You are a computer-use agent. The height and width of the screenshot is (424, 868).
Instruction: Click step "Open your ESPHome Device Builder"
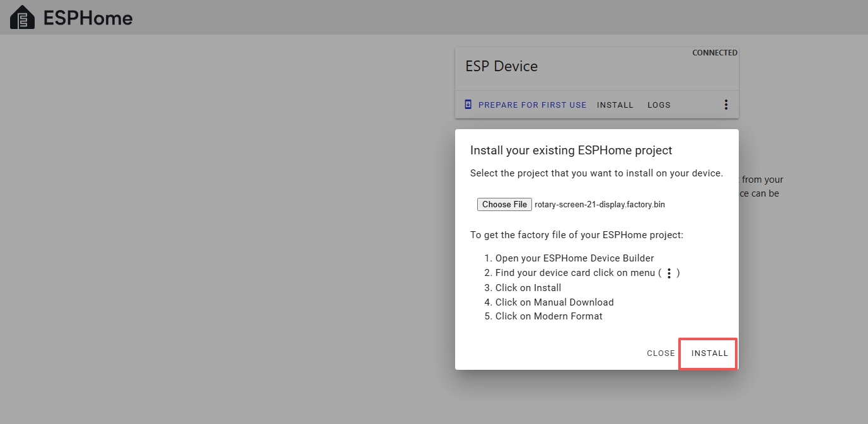pos(574,258)
